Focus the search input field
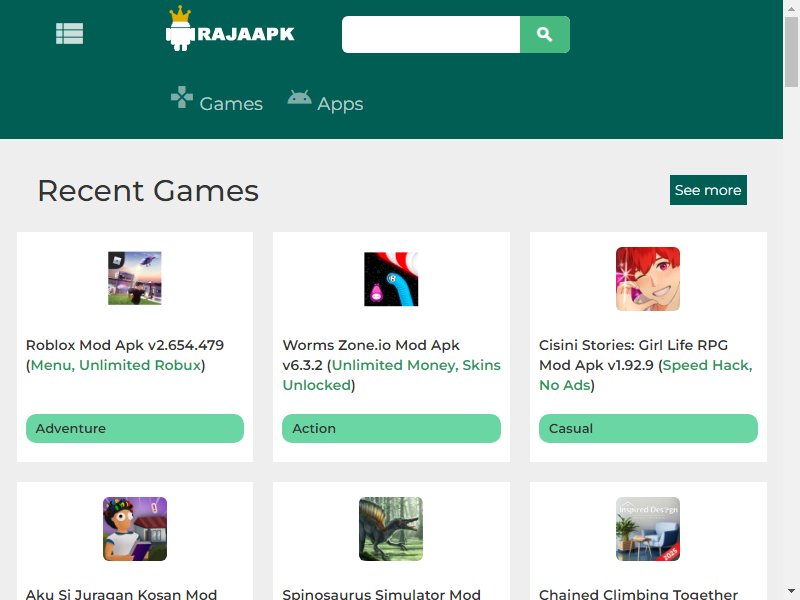The image size is (800, 600). tap(431, 34)
